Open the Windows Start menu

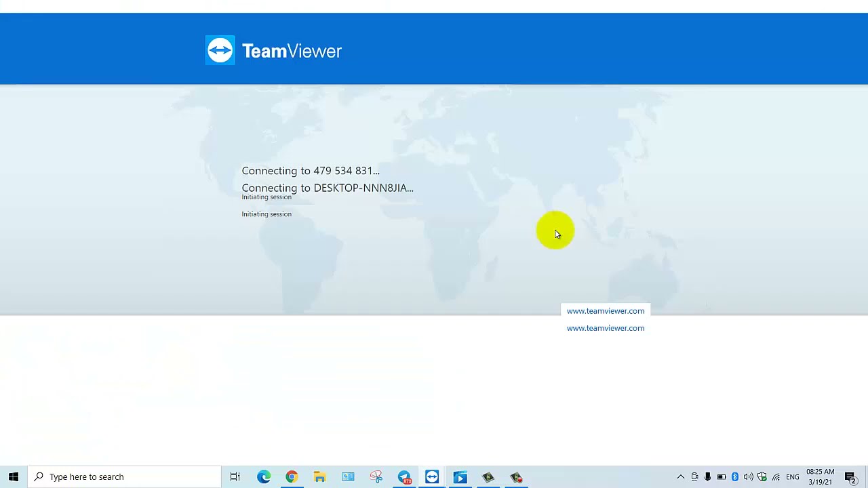click(14, 477)
